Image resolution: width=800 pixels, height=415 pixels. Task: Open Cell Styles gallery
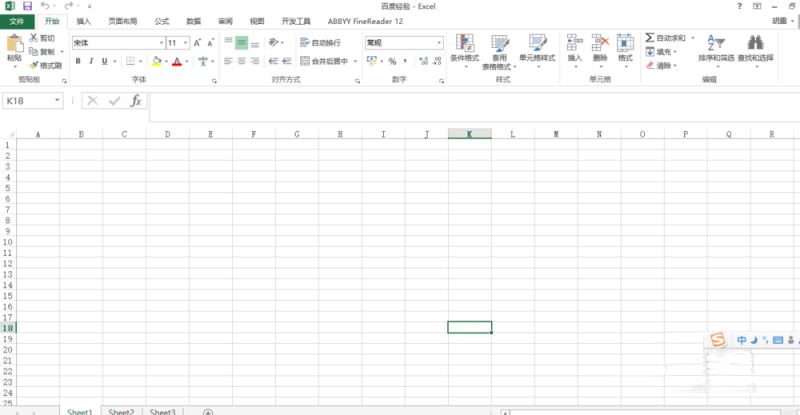coord(537,49)
